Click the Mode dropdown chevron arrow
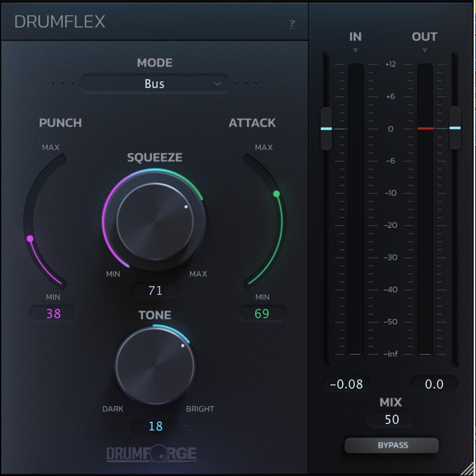This screenshot has height=476, width=476. coord(217,84)
